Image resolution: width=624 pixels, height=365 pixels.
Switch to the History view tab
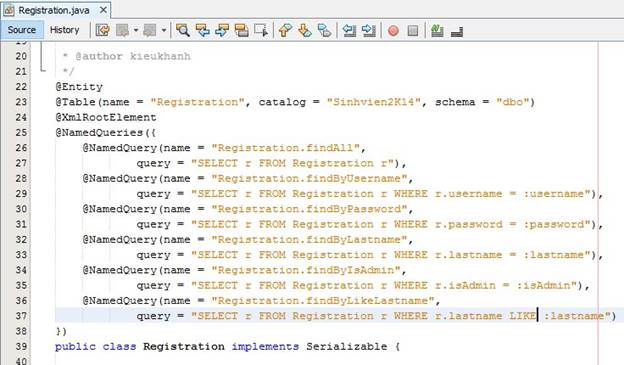tap(64, 30)
